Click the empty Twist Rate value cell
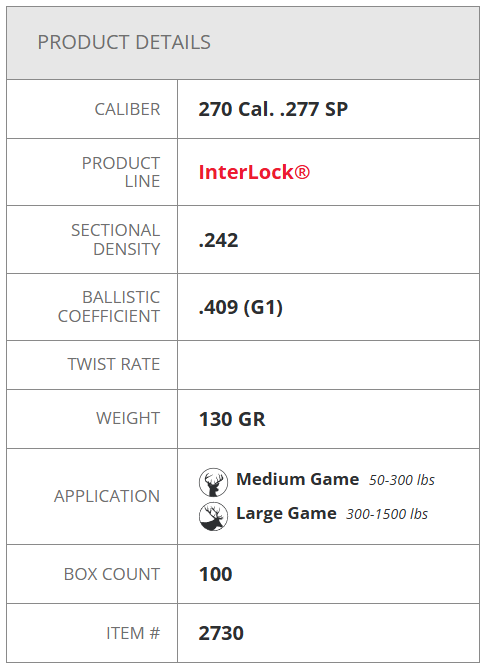 (328, 365)
